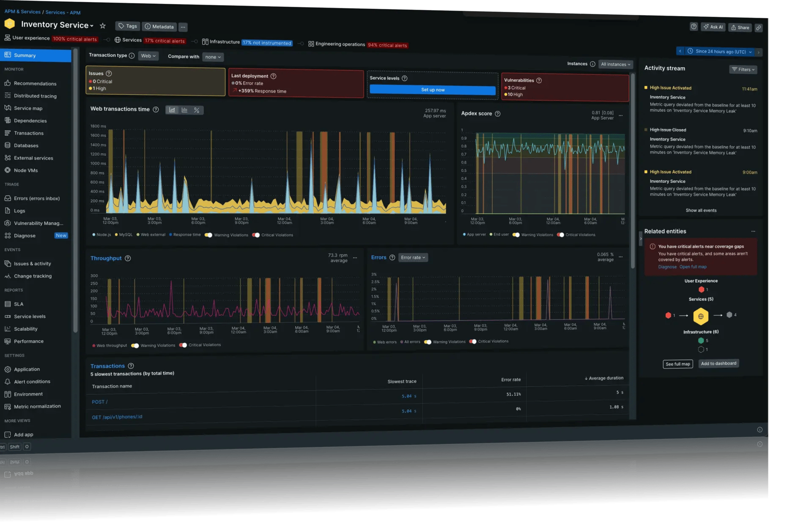Click the main dashboard vertical scrollbar

tap(633, 169)
